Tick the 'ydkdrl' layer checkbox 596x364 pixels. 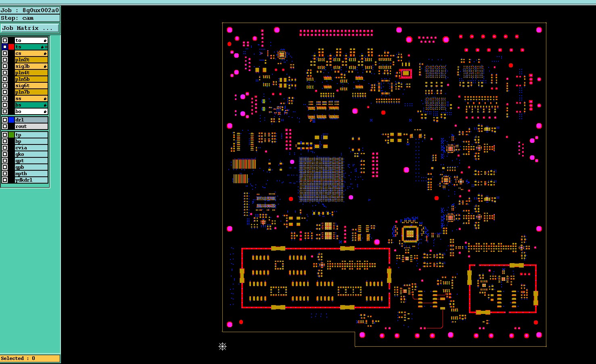(5, 180)
